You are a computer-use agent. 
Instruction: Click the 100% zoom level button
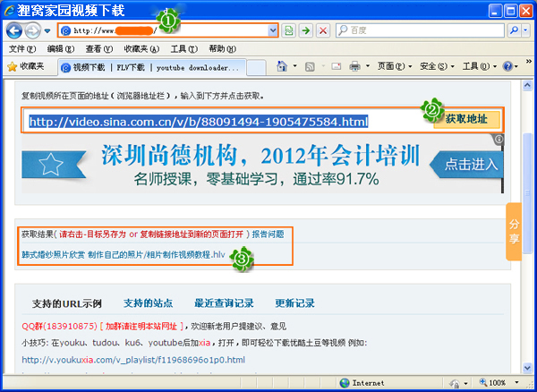coord(493,382)
